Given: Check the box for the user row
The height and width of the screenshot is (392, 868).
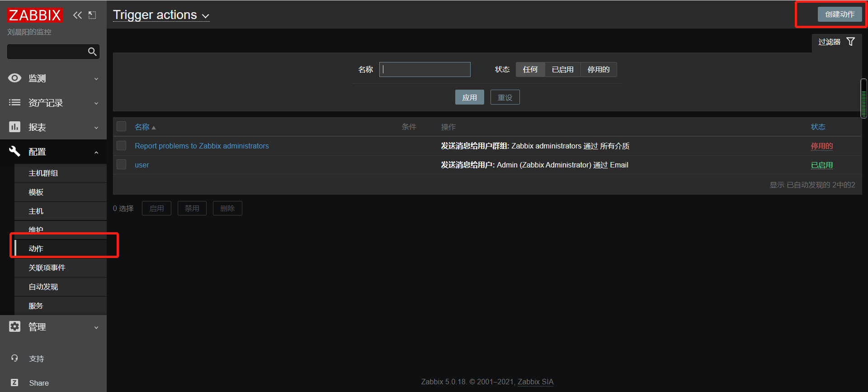Looking at the screenshot, I should [x=121, y=164].
